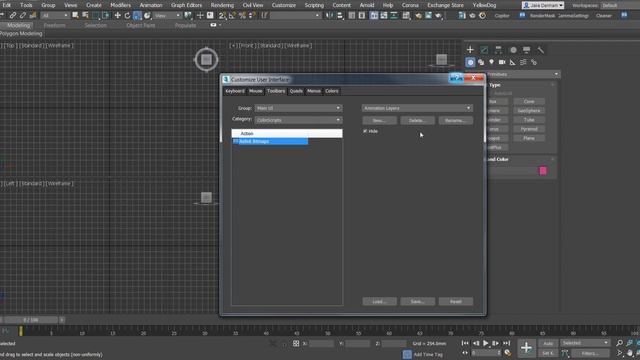Click the Zoom magnifier viewport control

[620, 343]
